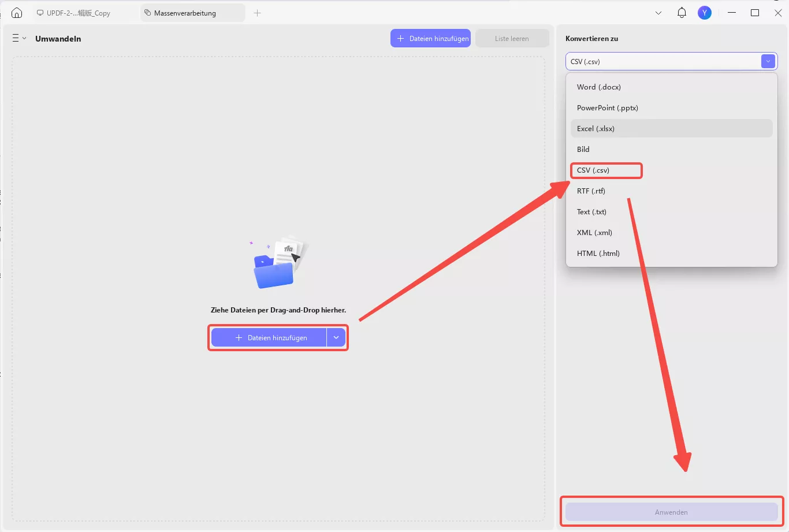Expand the arrow beside the central Dateien hinzufügen button
789x532 pixels.
tap(336, 337)
